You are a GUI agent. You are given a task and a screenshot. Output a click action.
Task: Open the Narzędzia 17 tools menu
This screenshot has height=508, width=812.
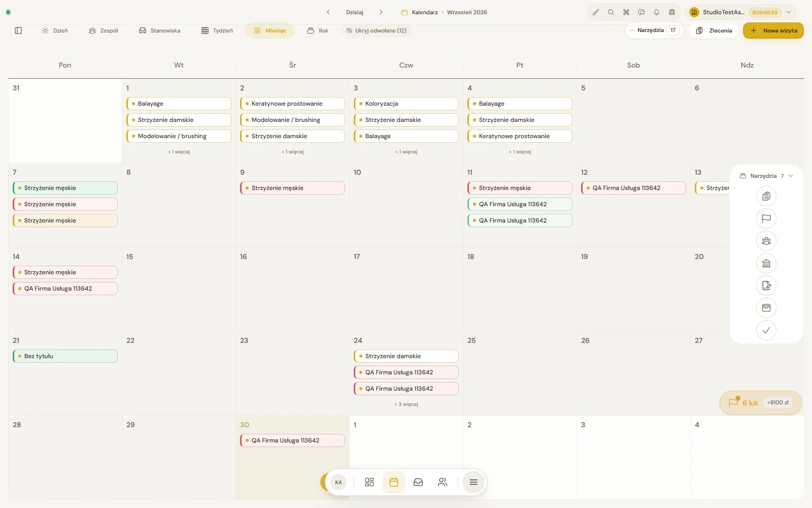pyautogui.click(x=655, y=30)
